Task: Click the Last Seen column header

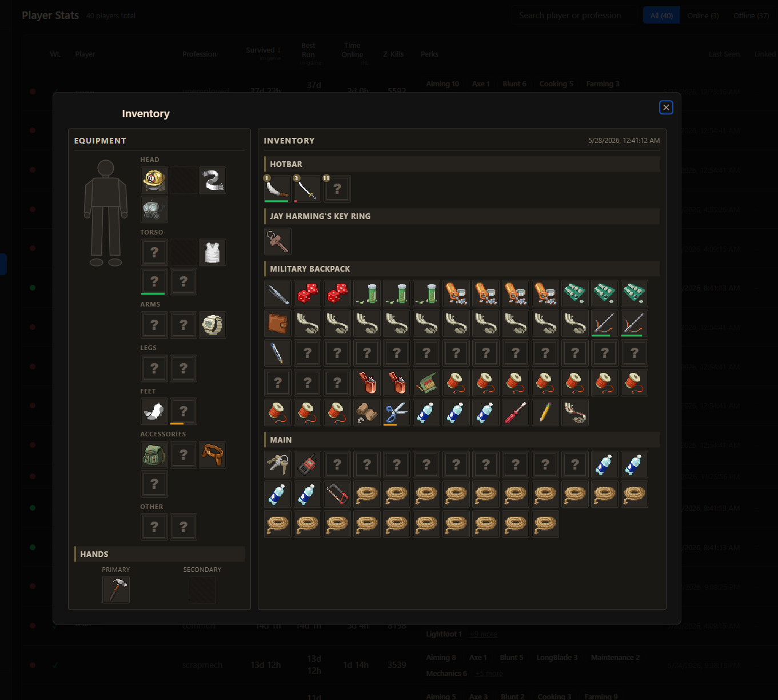Action: (x=724, y=54)
